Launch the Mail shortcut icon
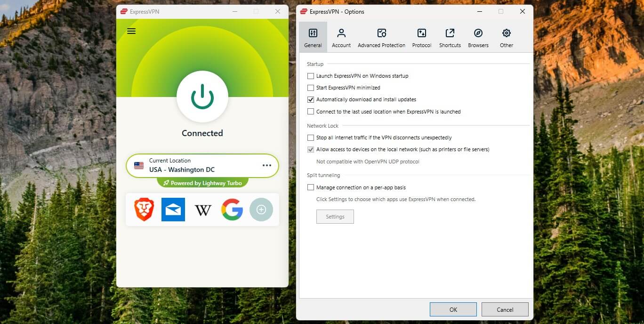 [173, 210]
